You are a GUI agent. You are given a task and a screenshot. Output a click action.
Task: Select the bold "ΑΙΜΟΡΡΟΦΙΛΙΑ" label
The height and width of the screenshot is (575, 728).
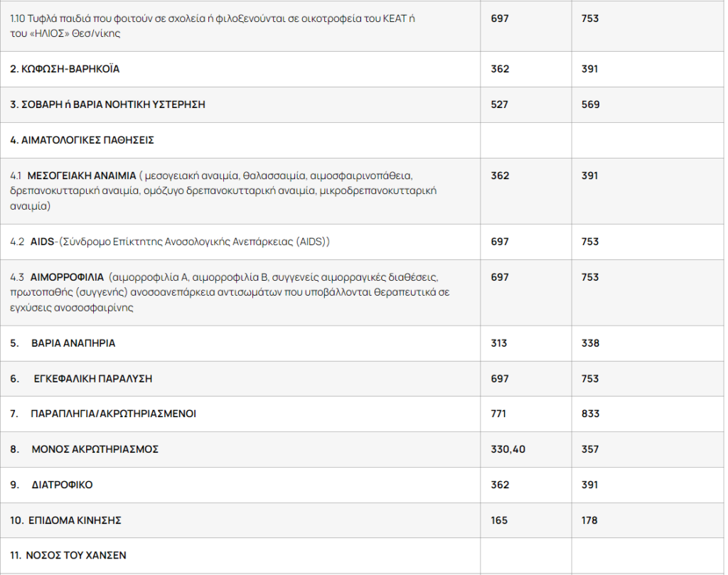[67, 277]
